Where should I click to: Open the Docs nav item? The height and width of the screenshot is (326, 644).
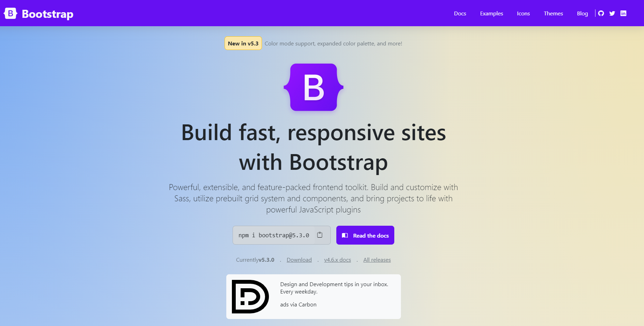tap(460, 13)
